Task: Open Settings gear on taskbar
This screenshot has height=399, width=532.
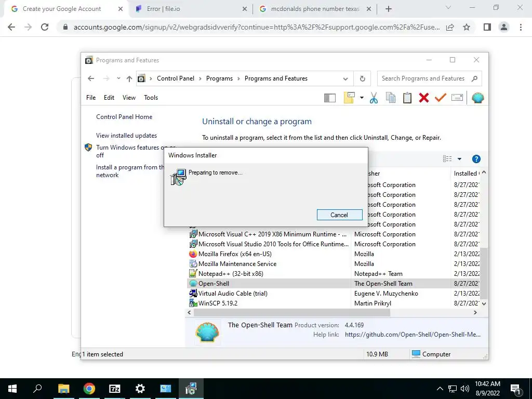Action: tap(140, 389)
